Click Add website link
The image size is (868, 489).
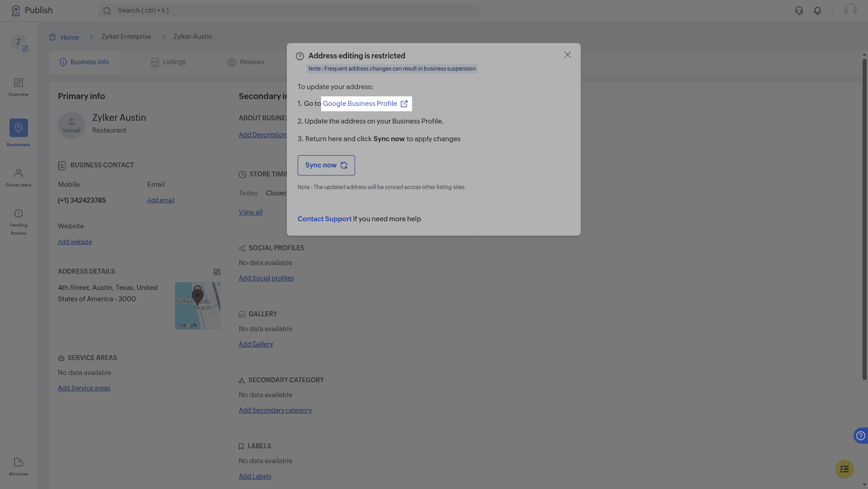pos(75,242)
